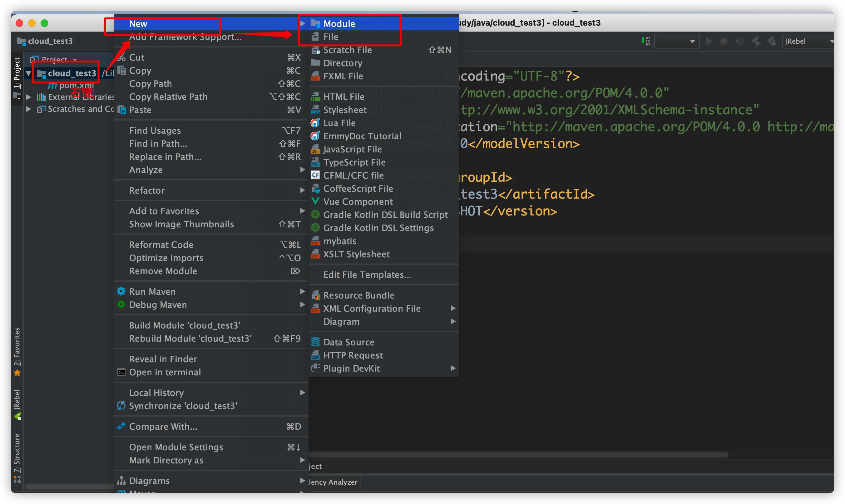Click the JavaScript File icon

tap(315, 149)
